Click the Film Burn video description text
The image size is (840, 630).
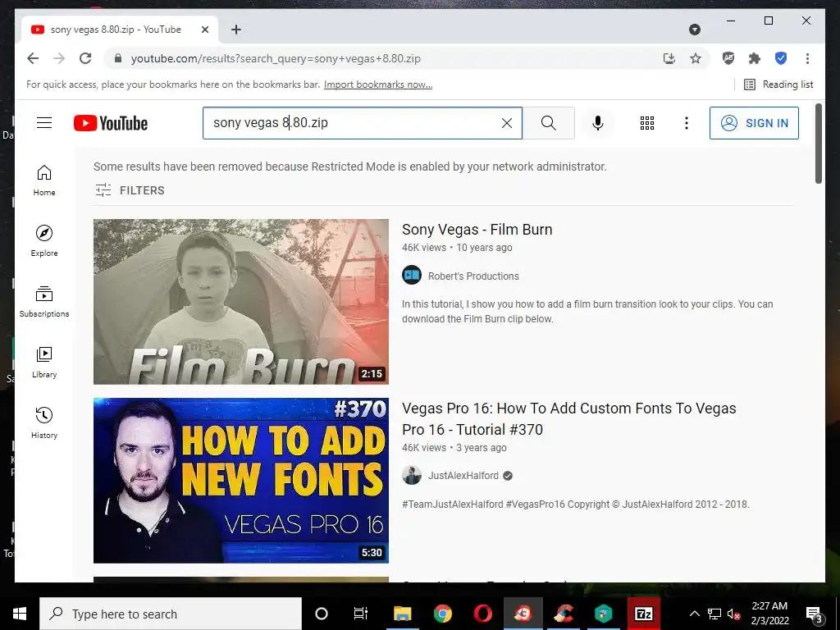pyautogui.click(x=587, y=311)
